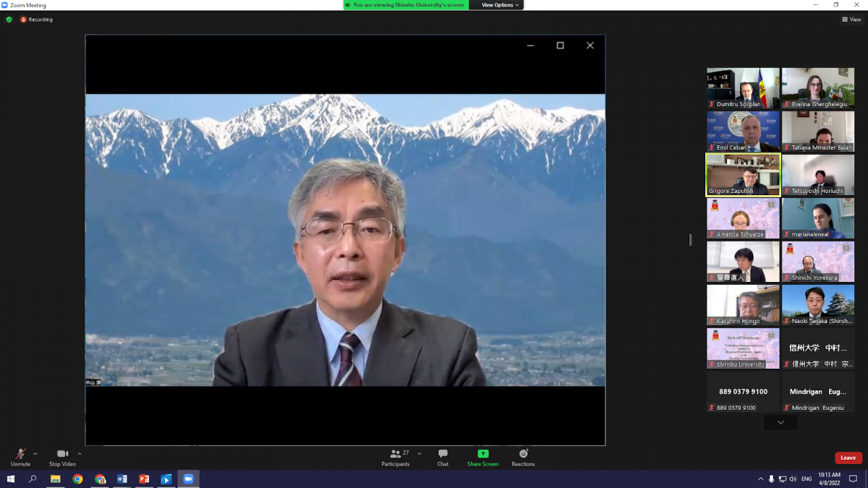
Task: Launch PowerPoint from the taskbar
Action: [145, 479]
